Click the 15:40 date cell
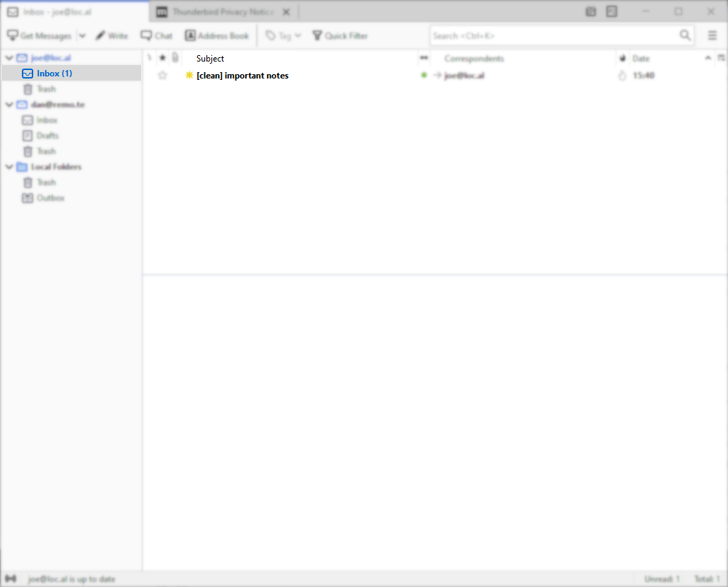 643,75
